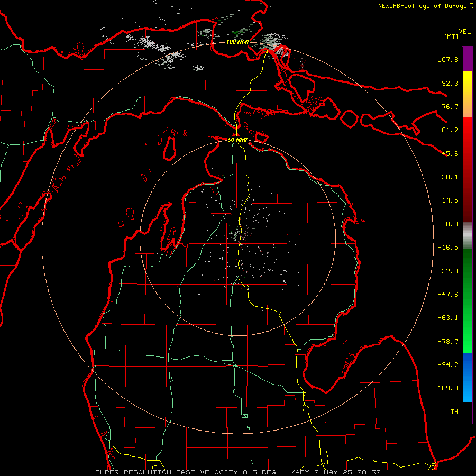Click the [KT] units label
Viewport: 476px width, 476px height.
click(451, 36)
